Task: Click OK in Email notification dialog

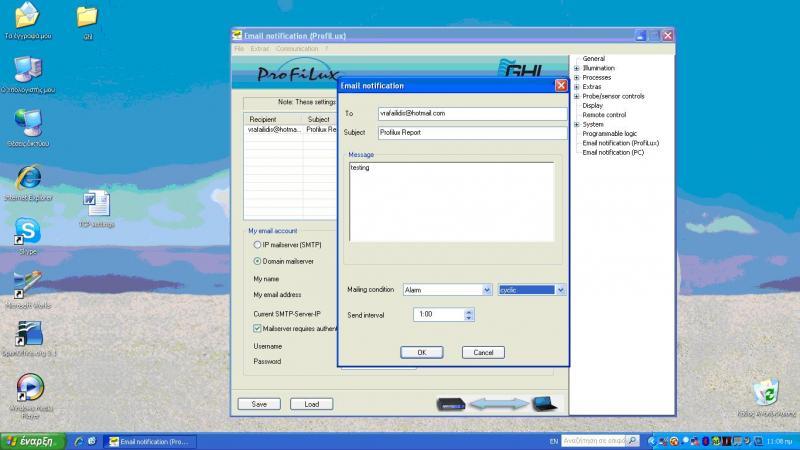Action: click(x=421, y=353)
